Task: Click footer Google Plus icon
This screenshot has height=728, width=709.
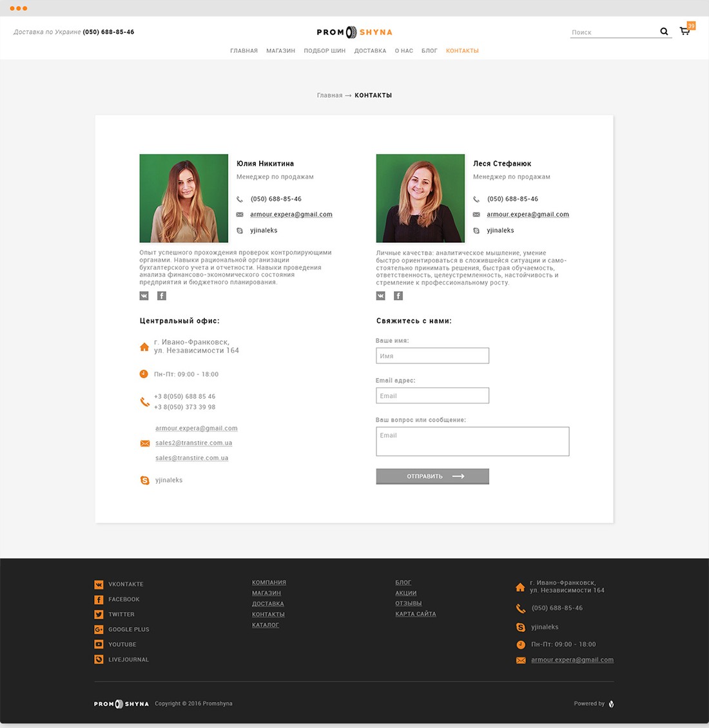Action: pyautogui.click(x=99, y=629)
